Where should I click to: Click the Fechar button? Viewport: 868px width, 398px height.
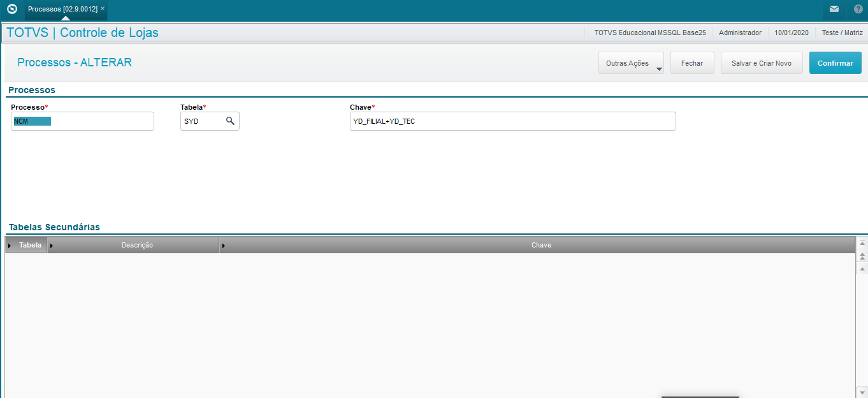pyautogui.click(x=692, y=63)
